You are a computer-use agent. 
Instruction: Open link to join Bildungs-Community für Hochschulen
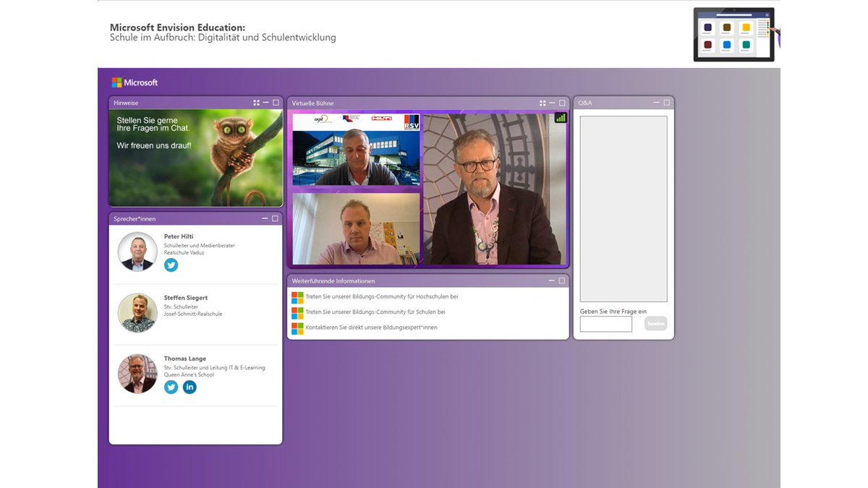pyautogui.click(x=382, y=296)
